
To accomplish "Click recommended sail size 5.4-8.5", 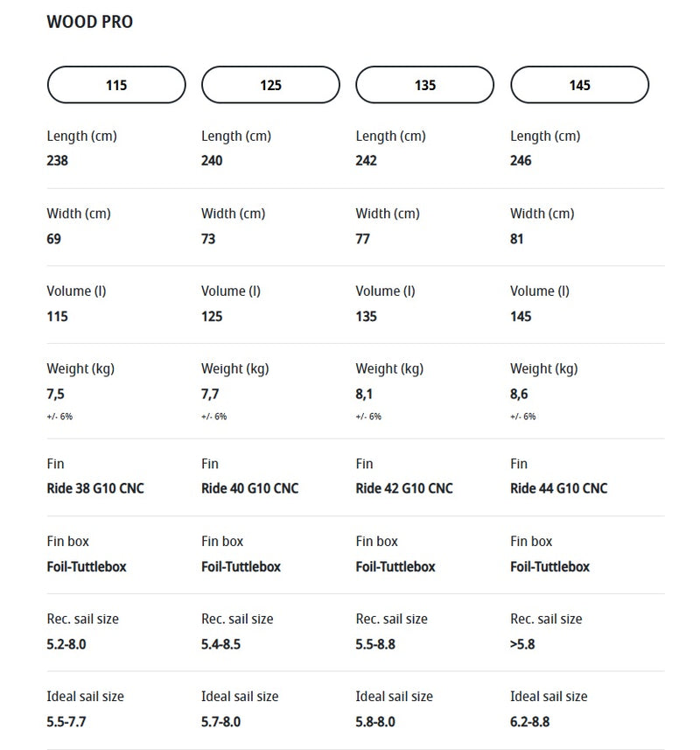I will (x=220, y=644).
